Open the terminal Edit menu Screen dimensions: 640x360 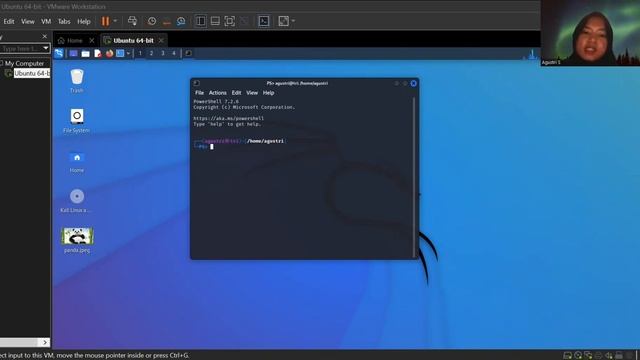coord(236,93)
